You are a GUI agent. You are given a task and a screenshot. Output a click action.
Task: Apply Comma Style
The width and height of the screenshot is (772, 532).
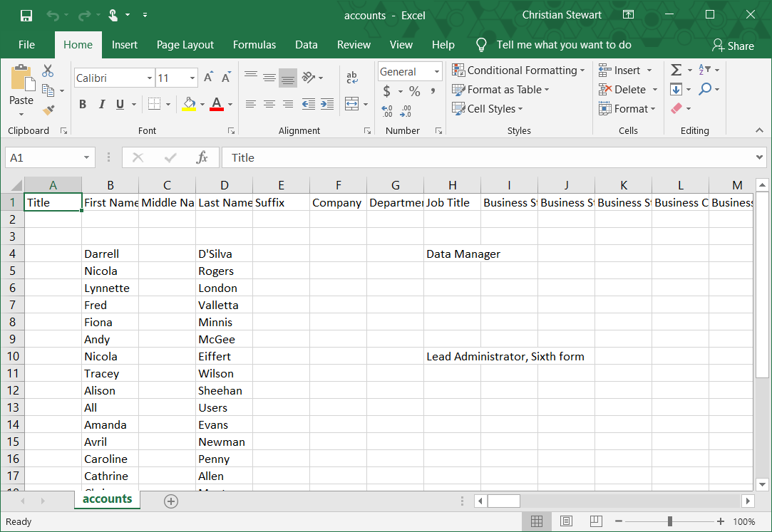[433, 91]
